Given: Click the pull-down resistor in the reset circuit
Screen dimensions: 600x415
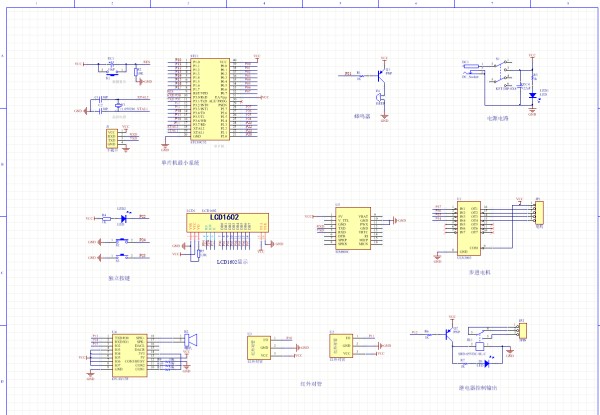Looking at the screenshot, I should [x=136, y=72].
